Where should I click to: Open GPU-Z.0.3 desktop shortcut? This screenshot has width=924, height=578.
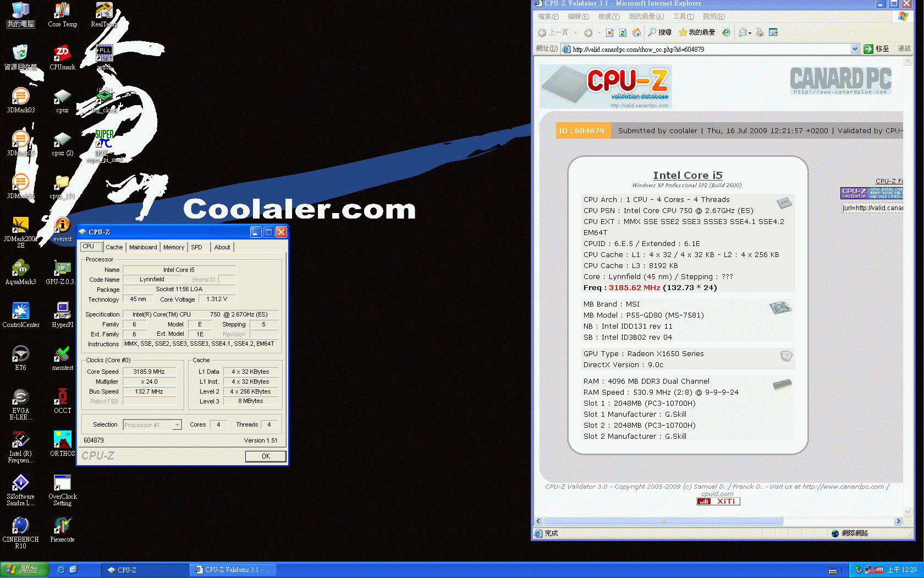pos(62,272)
